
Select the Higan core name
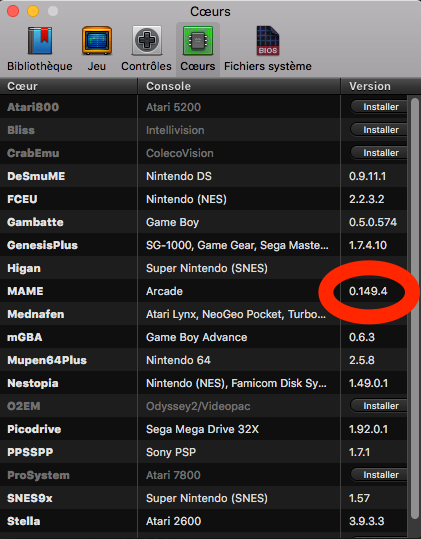[24, 268]
